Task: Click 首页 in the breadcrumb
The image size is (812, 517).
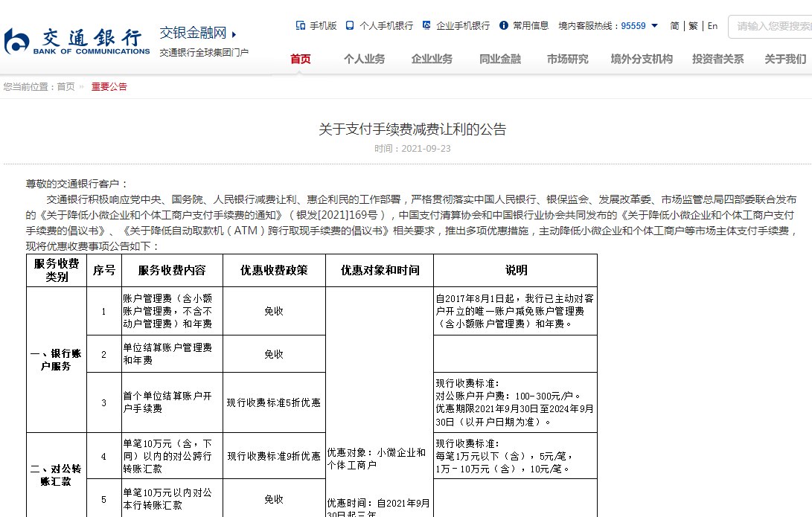Action: pos(65,87)
